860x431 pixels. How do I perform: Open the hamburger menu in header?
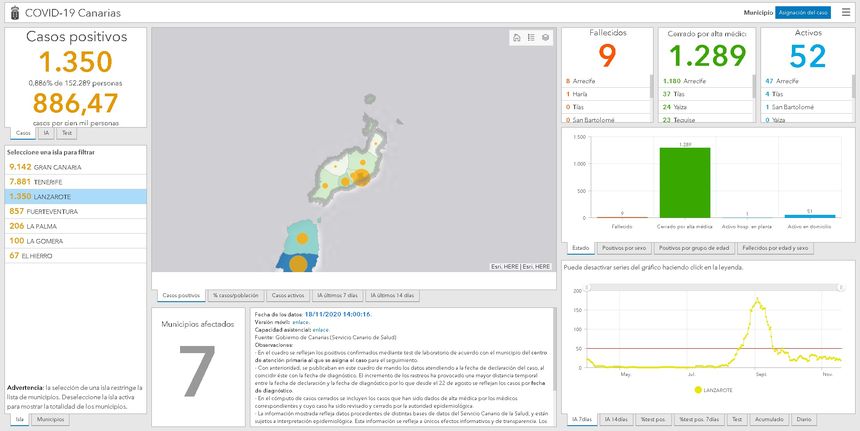coord(848,12)
